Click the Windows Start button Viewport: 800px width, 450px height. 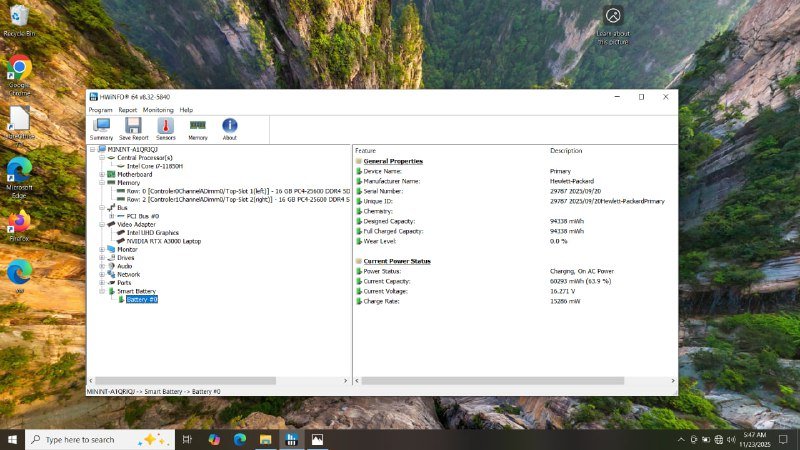coord(12,439)
